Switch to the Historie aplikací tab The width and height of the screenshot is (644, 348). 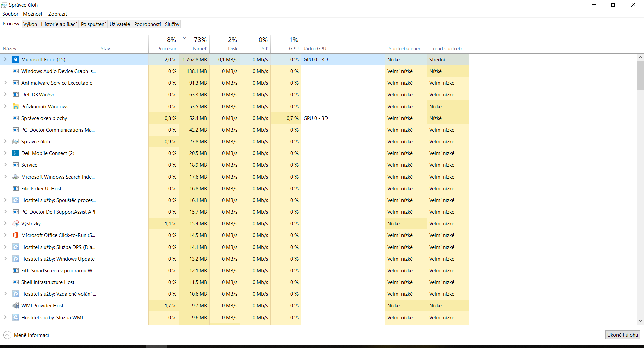(x=59, y=24)
